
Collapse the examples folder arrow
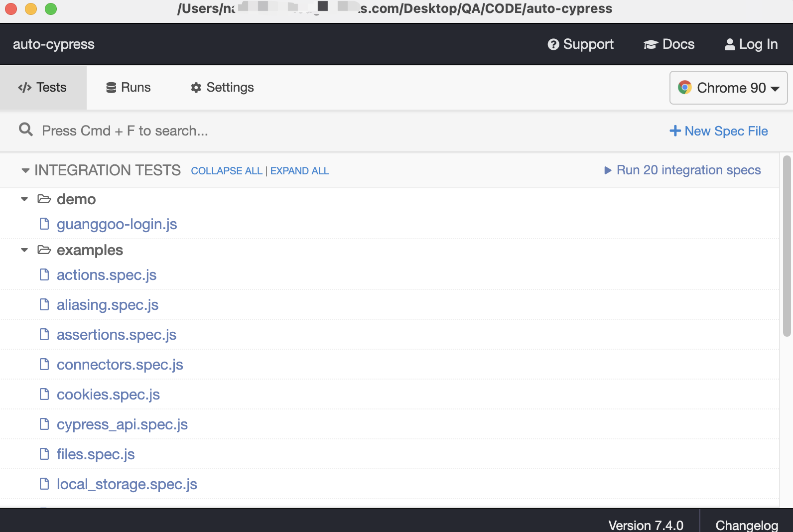click(24, 250)
